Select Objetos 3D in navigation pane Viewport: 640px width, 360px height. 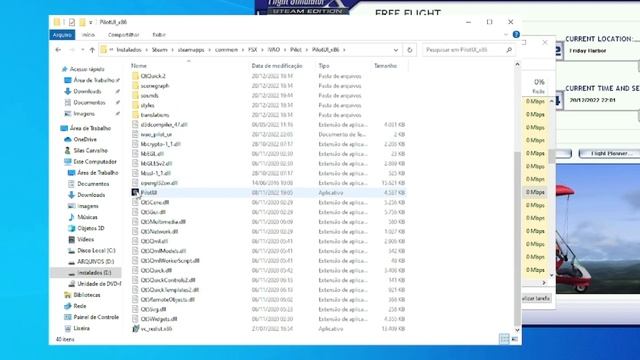pos(91,228)
